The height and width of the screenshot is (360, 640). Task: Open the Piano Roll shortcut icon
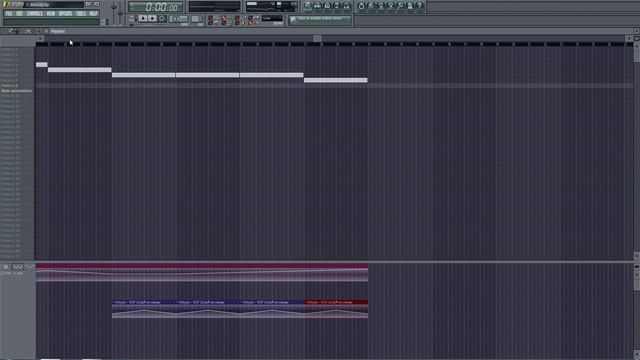(x=327, y=6)
